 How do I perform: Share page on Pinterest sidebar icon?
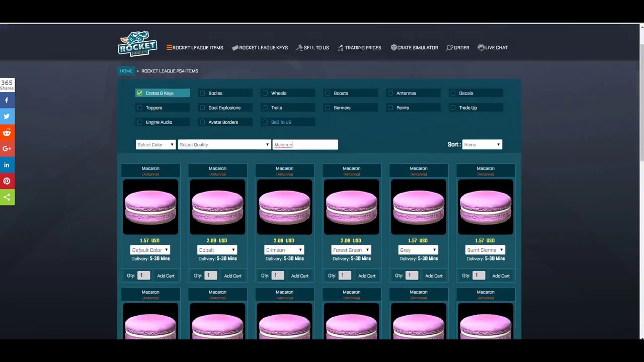pos(7,181)
